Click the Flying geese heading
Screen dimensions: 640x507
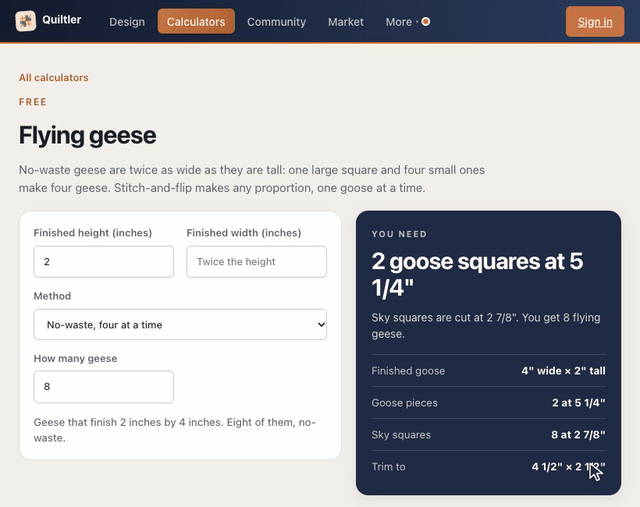click(x=87, y=136)
